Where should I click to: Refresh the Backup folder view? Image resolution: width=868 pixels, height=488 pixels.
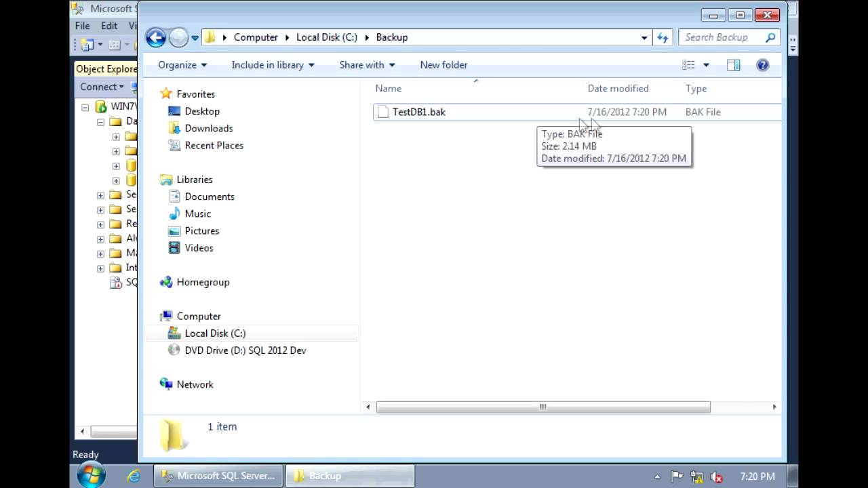coord(663,38)
